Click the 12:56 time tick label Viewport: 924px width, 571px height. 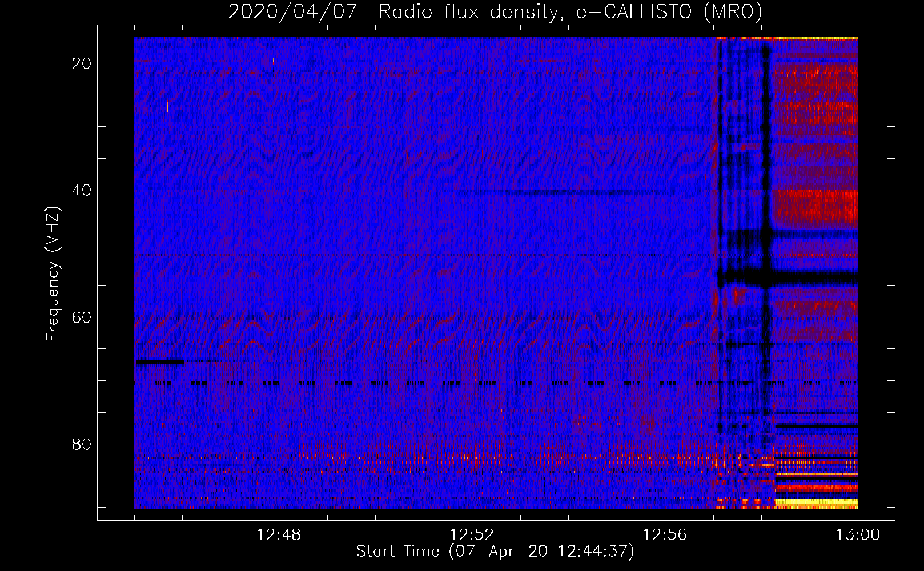point(665,535)
